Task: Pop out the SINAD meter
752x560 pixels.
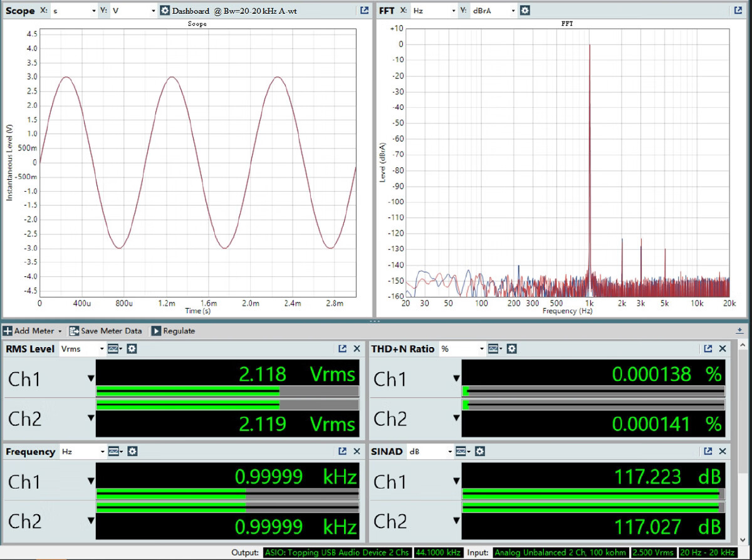Action: pyautogui.click(x=708, y=452)
